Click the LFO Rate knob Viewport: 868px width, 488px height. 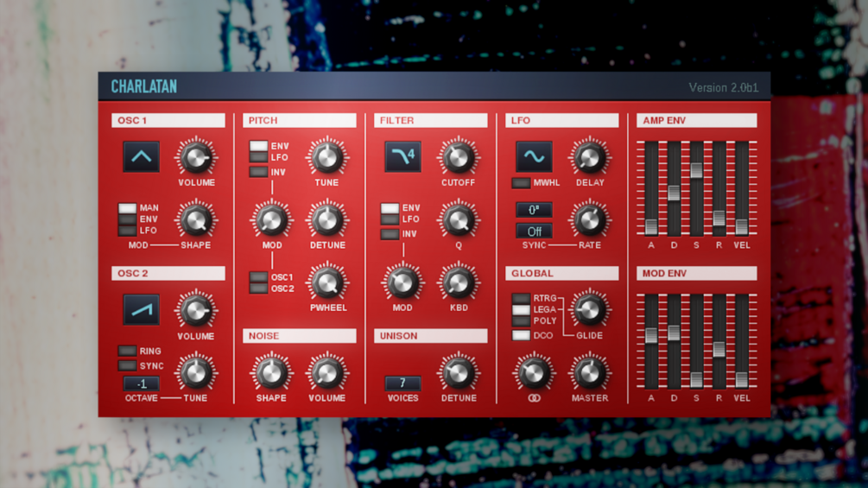pyautogui.click(x=590, y=220)
